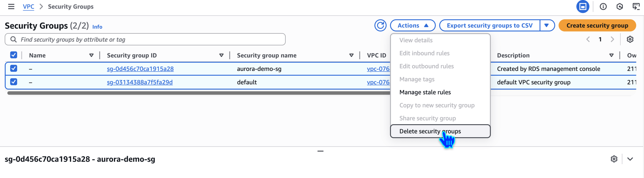Screen dimensions: 644x178
Task: Click the refresh security groups icon
Action: point(380,26)
